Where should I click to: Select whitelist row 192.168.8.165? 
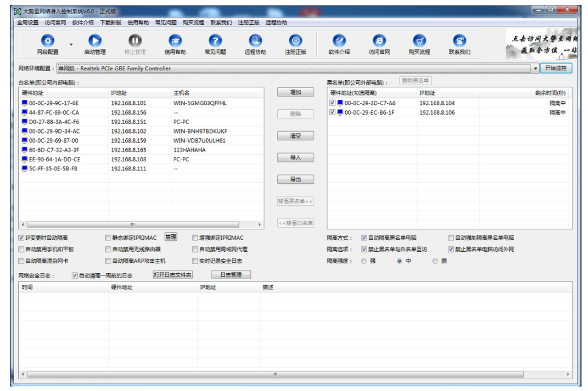[x=128, y=150]
